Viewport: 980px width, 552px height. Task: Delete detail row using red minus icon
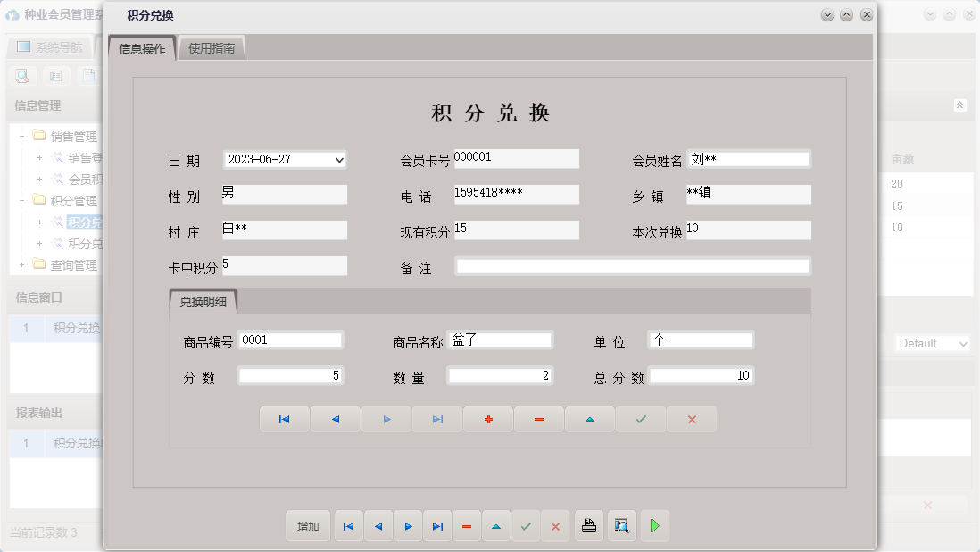(x=539, y=418)
